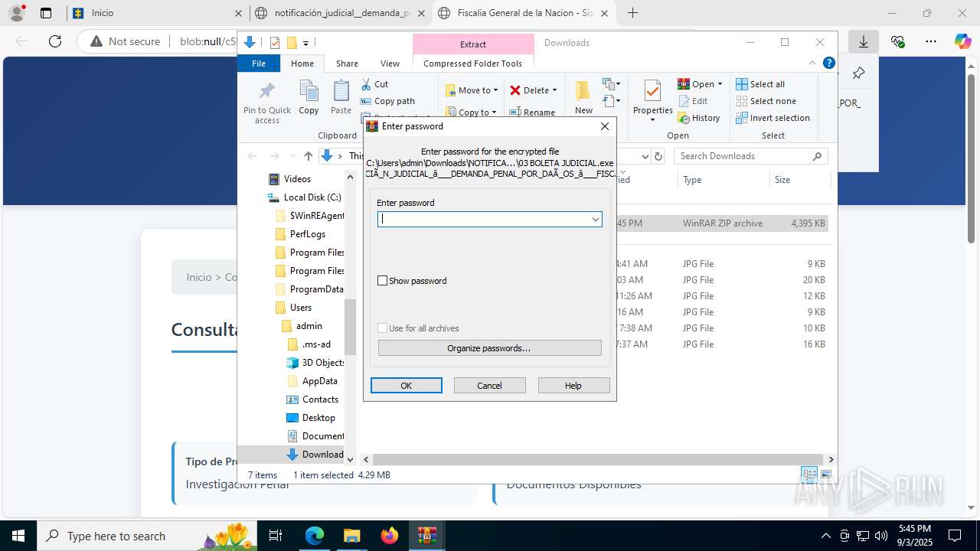Refresh the Edge browser page
The height and width of the screenshot is (551, 980).
(x=55, y=41)
